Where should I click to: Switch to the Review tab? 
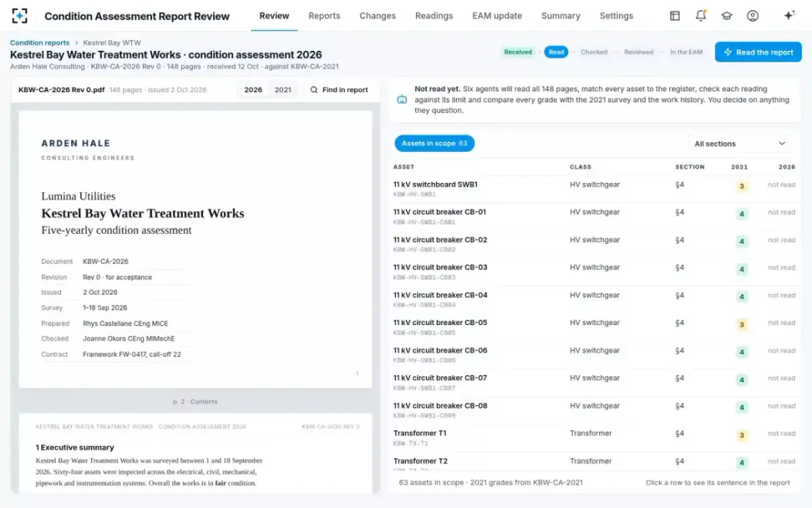[274, 16]
